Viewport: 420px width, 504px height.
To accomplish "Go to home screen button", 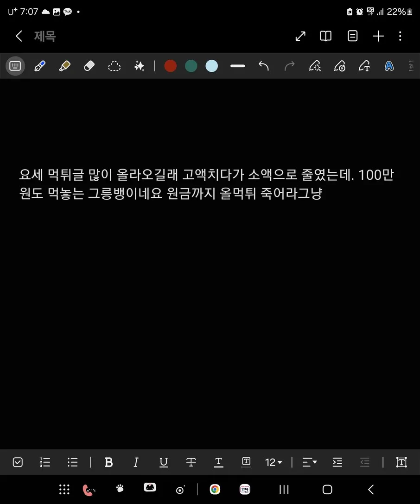I will [327, 490].
